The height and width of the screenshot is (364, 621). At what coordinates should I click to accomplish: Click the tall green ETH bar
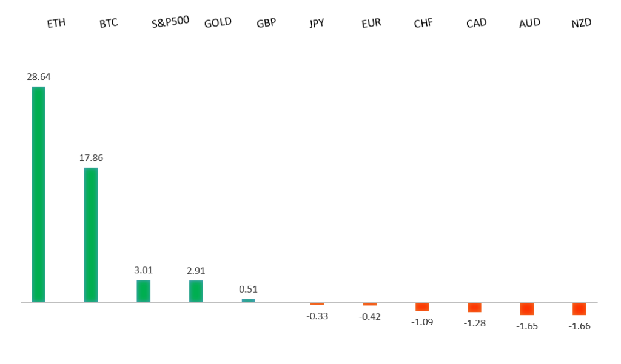[38, 194]
